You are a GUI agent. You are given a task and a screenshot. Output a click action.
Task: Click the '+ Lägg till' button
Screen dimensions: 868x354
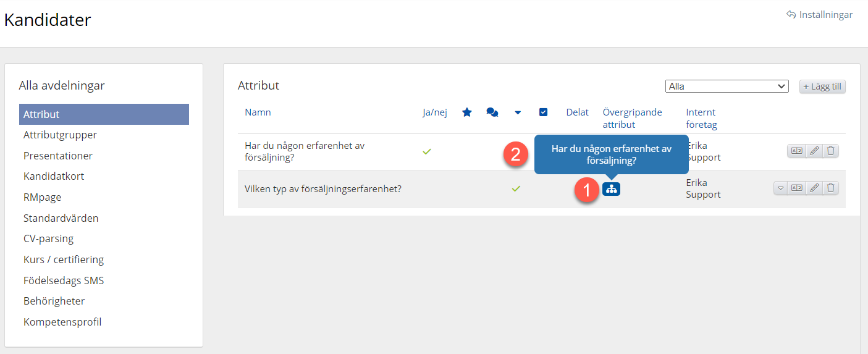coord(822,86)
